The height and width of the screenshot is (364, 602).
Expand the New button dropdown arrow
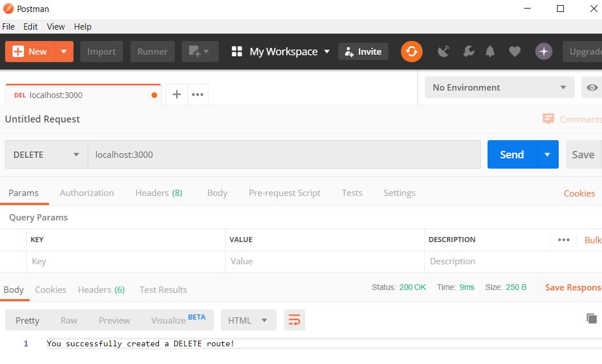click(x=64, y=51)
